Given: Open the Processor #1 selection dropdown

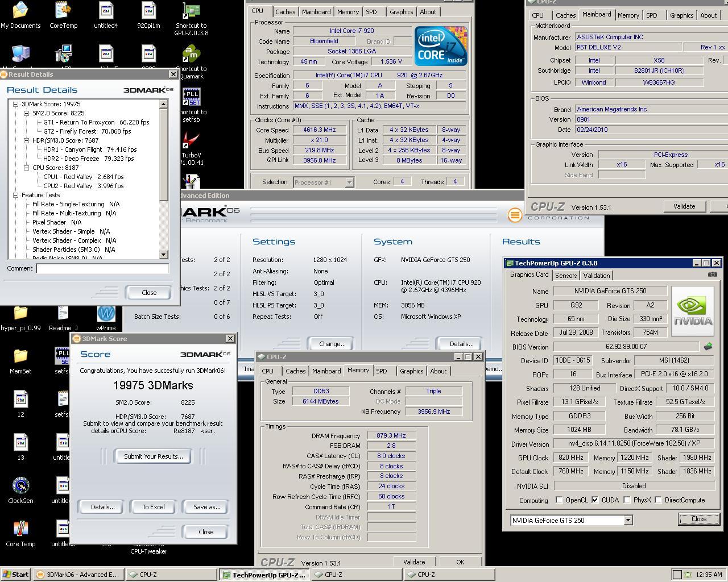Looking at the screenshot, I should click(x=349, y=182).
